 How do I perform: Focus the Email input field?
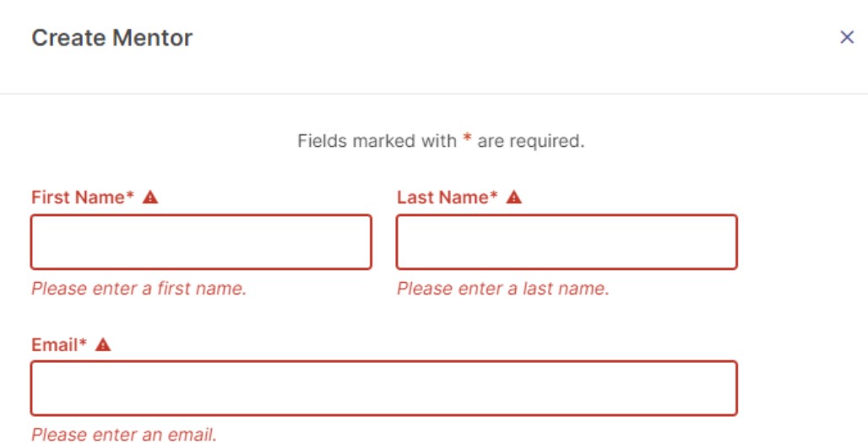pyautogui.click(x=384, y=388)
